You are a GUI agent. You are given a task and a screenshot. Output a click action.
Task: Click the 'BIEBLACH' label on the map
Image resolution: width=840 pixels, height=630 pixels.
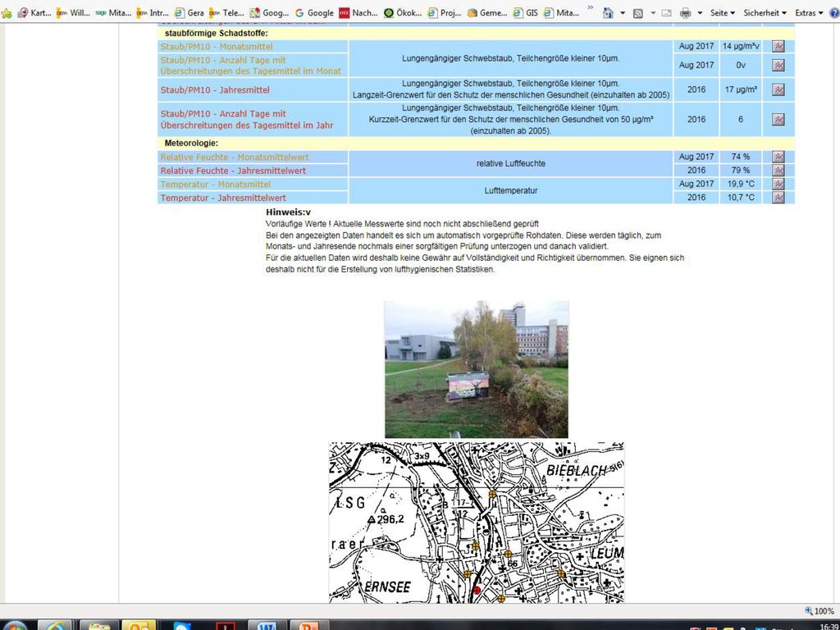click(576, 470)
